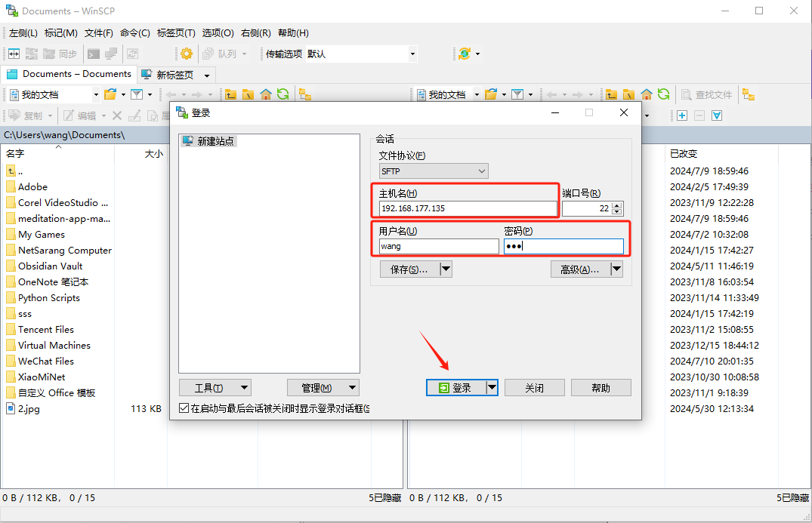This screenshot has width=812, height=523.
Task: Toggle show login dialog on startup checkbox
Action: (184, 408)
